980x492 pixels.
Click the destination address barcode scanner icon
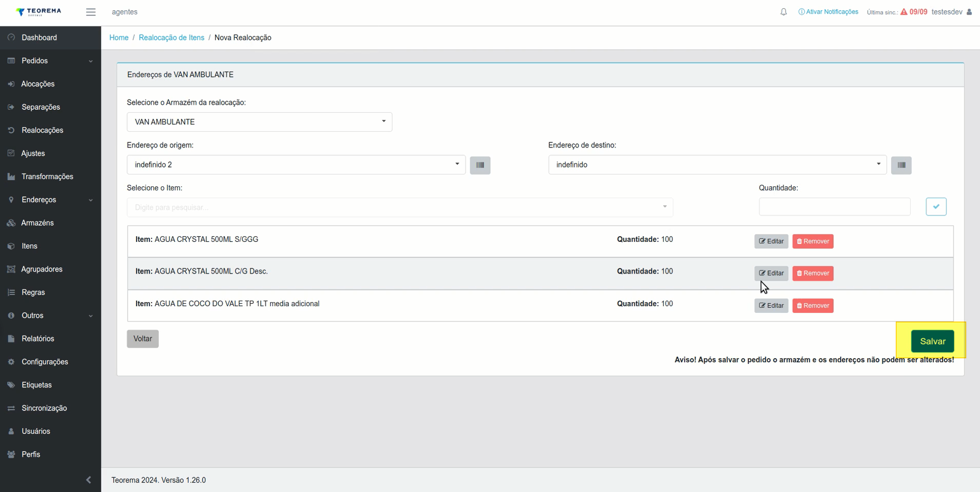click(901, 165)
